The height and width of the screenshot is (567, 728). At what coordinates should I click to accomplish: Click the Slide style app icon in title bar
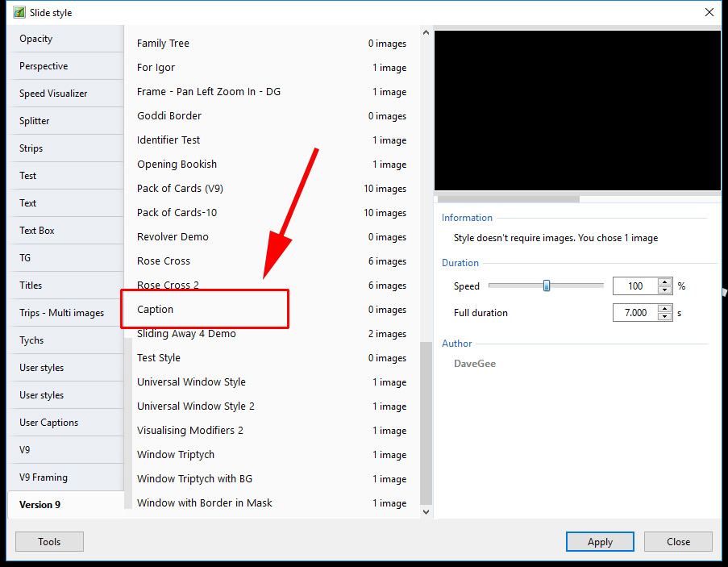click(19, 12)
